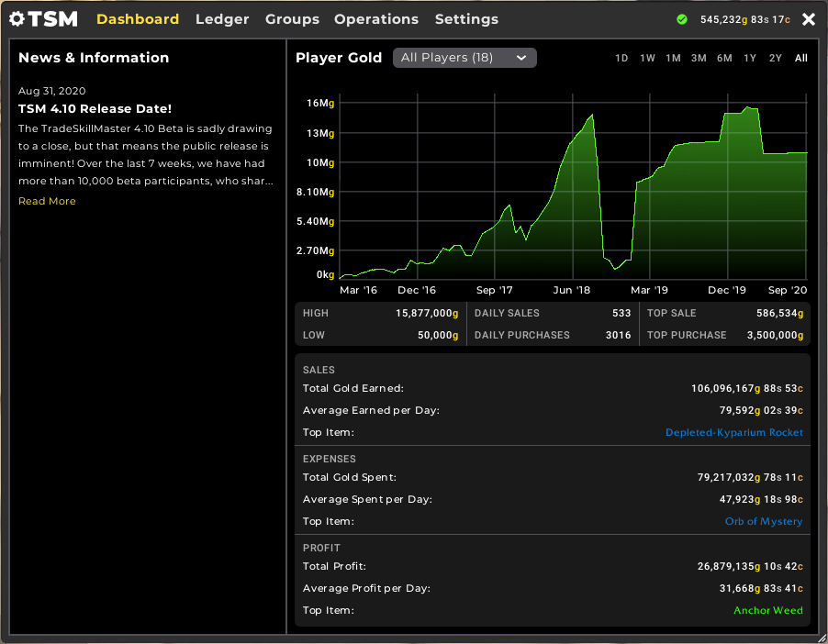This screenshot has width=828, height=644.
Task: Open the Settings tab
Action: [466, 19]
